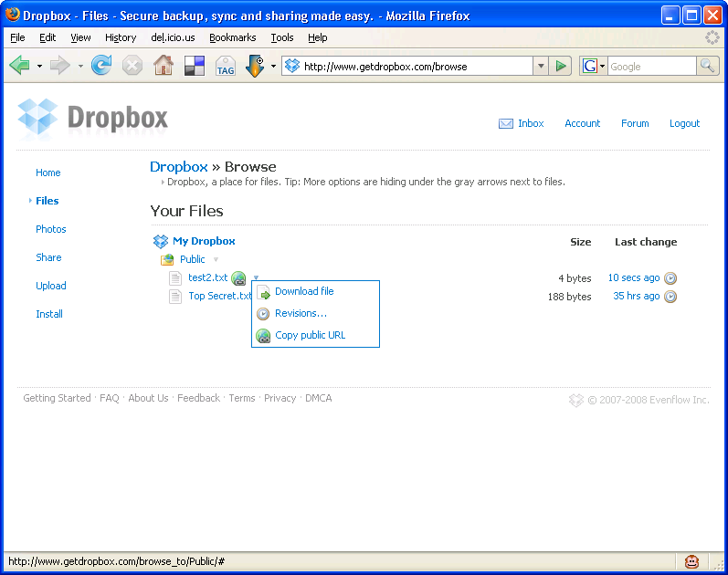Click the del.icio.us TAG icon
Image resolution: width=728 pixels, height=575 pixels.
tap(226, 66)
